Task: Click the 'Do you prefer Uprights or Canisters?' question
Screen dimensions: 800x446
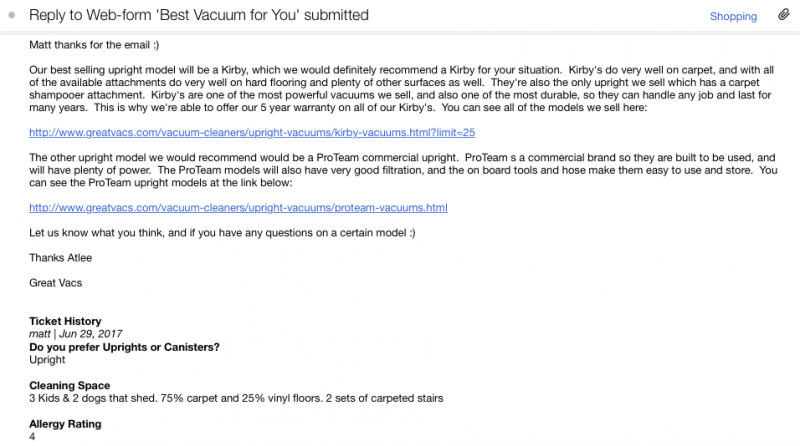Action: 125,347
